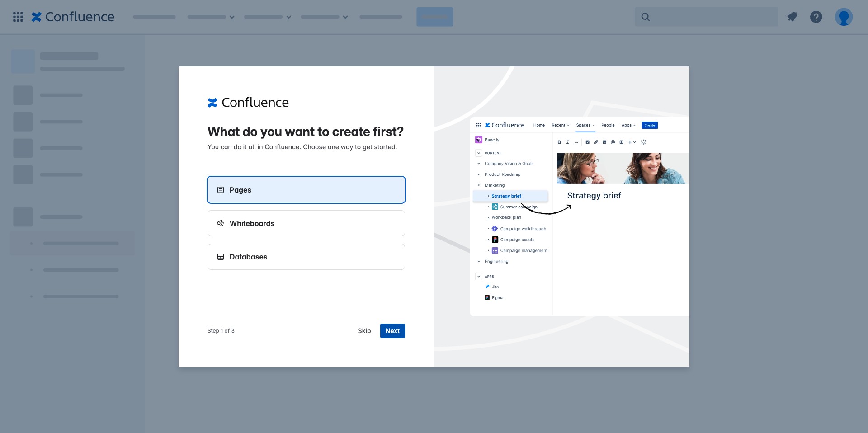868x433 pixels.
Task: Open the notifications megaphone icon
Action: tap(792, 17)
